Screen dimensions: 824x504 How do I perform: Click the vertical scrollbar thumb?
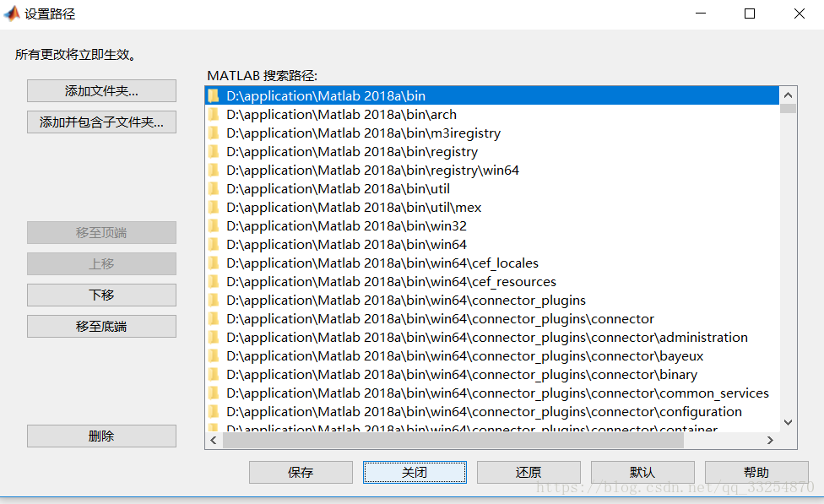tap(788, 108)
